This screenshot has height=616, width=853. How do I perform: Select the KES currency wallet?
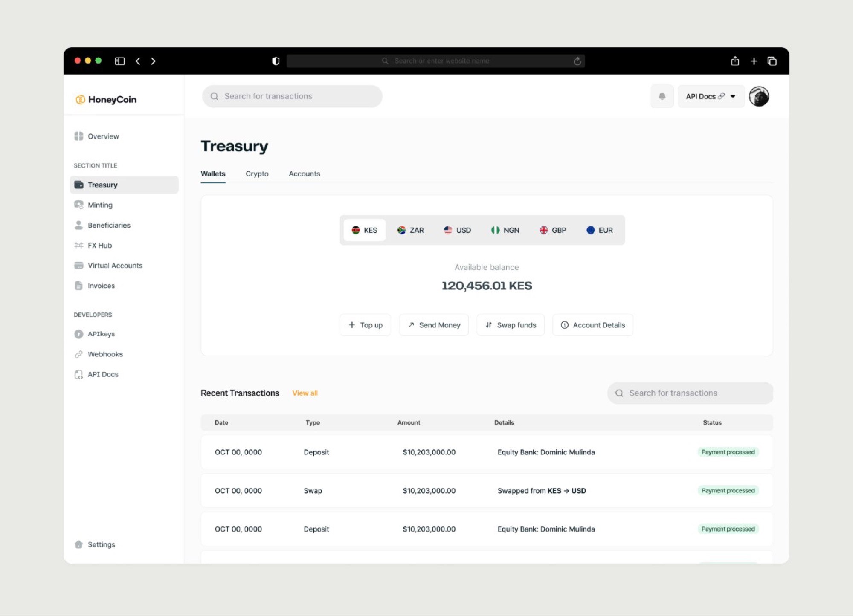point(365,230)
